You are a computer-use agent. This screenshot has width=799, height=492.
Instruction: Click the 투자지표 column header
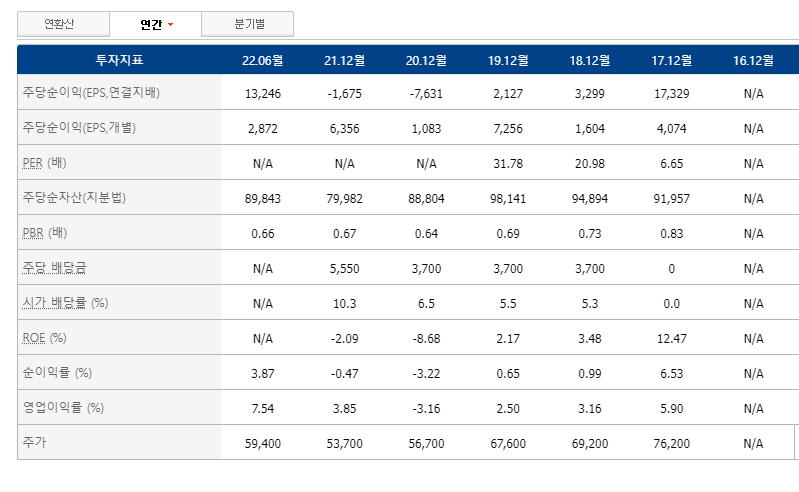click(119, 60)
